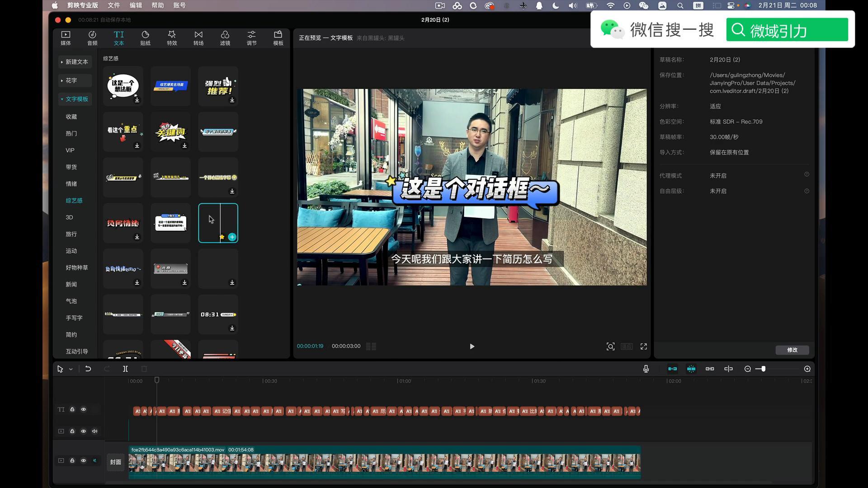Screen dimensions: 868x488
Task: Select the main video clip in timeline
Action: 385,462
